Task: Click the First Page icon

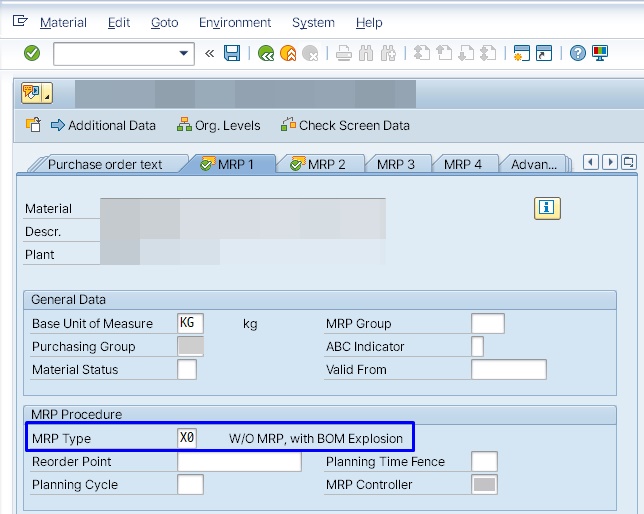Action: (x=422, y=53)
